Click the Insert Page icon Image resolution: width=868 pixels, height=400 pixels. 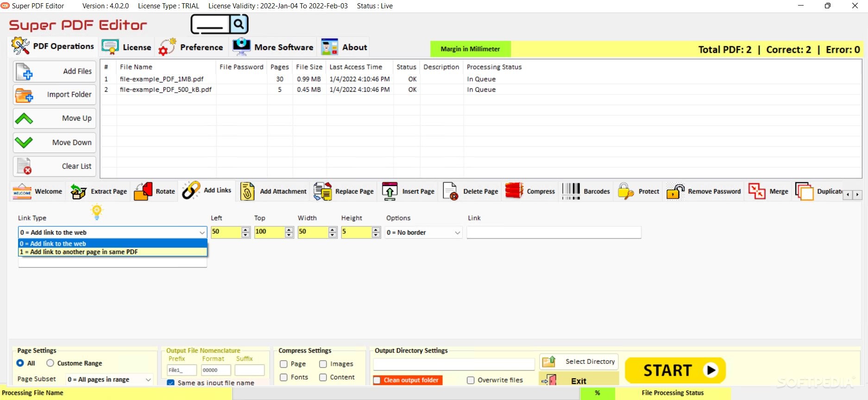coord(390,191)
